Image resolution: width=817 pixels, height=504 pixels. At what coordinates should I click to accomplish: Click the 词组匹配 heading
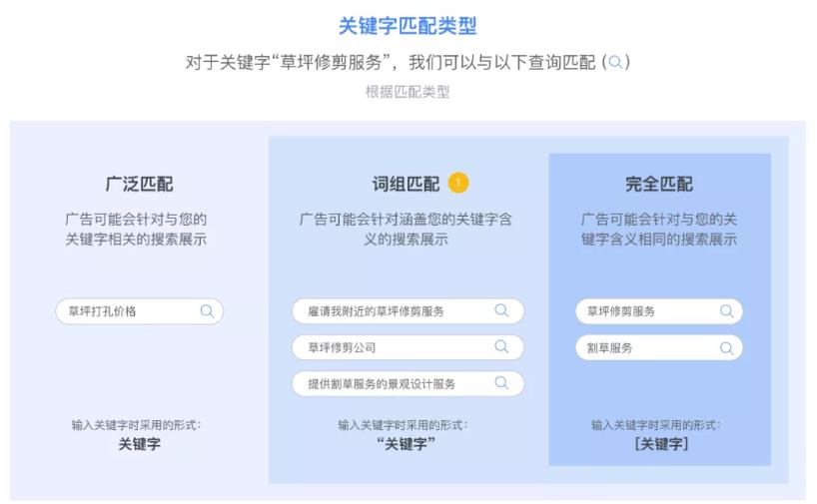pyautogui.click(x=406, y=184)
